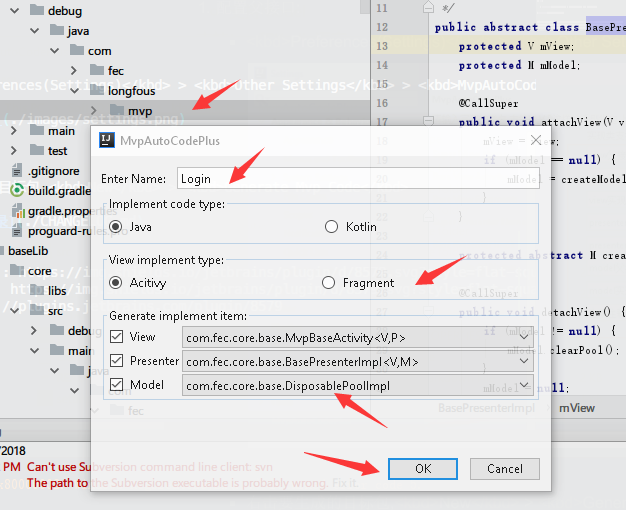This screenshot has height=510, width=626.
Task: Click the top debug folder icon
Action: click(37, 10)
